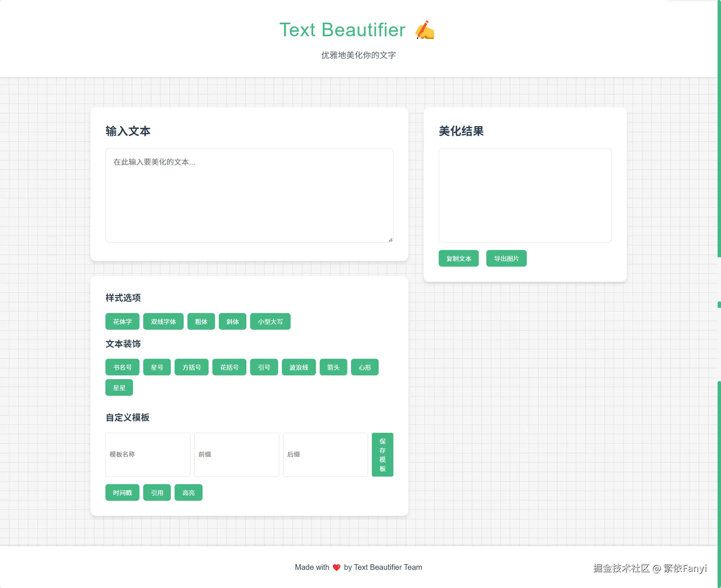Click the page vertical scrollbar
Screen dimensions: 721x588
point(719,128)
